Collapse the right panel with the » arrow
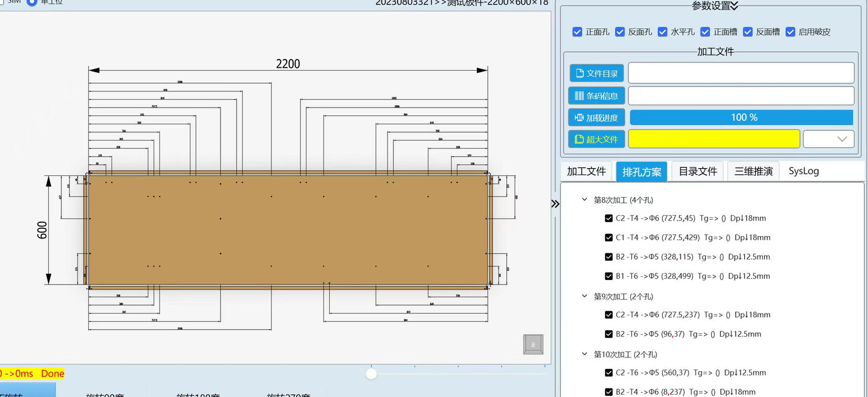Viewport: 868px width, 397px height. 555,204
